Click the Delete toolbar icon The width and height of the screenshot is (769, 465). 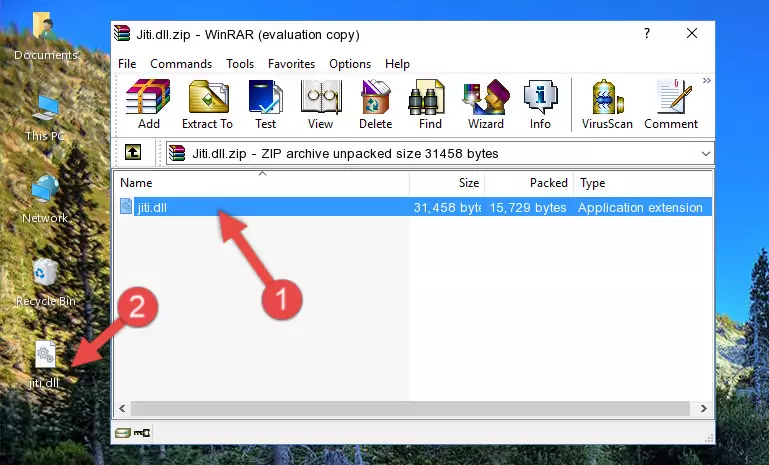(x=375, y=104)
